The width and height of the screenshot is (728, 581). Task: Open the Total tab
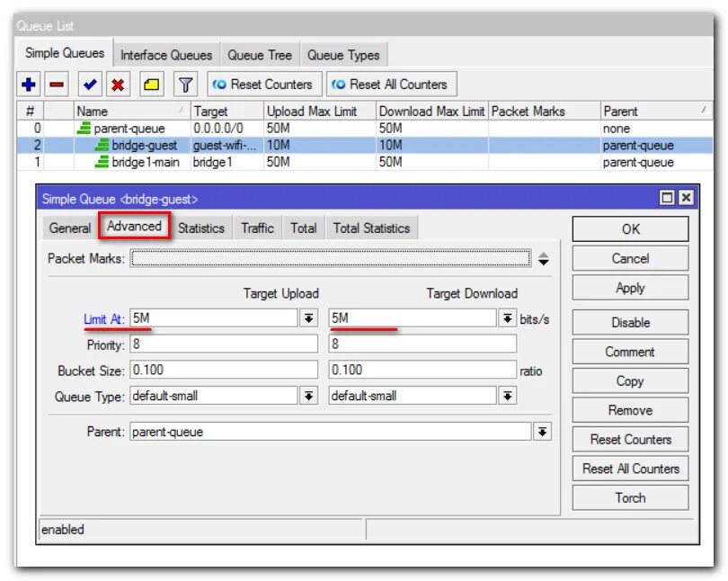coord(304,228)
